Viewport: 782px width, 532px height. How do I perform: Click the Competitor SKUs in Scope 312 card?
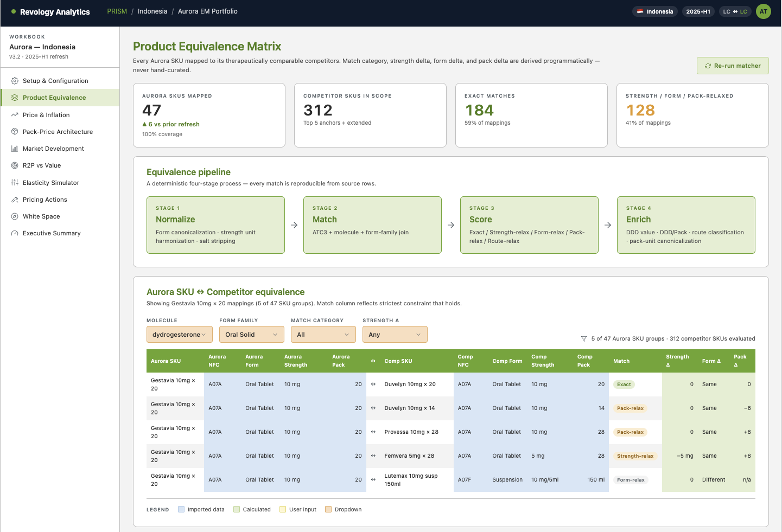pyautogui.click(x=370, y=115)
